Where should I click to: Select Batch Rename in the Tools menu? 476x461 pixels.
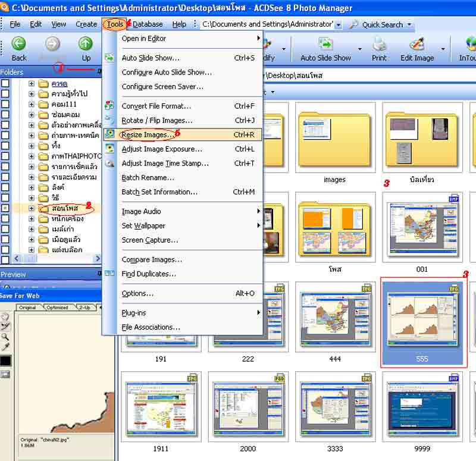click(183, 177)
